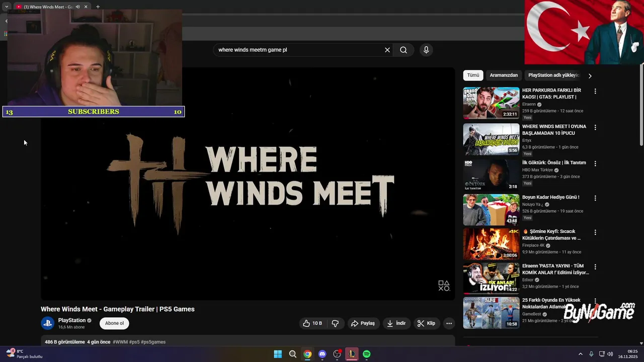Open more actions ellipsis below video
The height and width of the screenshot is (362, 644).
pyautogui.click(x=449, y=323)
